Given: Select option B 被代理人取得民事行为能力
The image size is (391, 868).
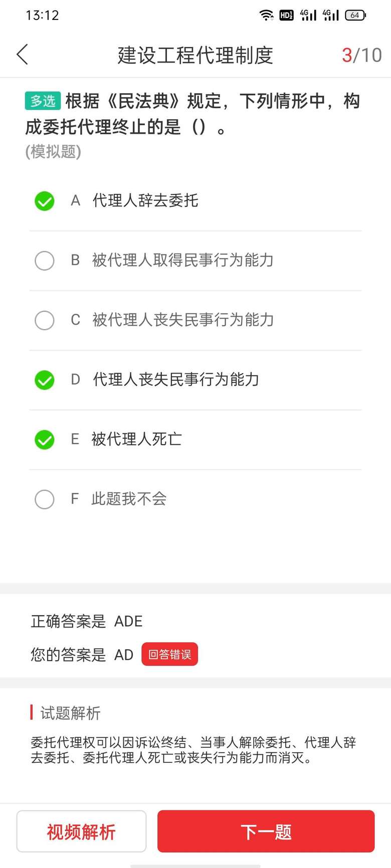Looking at the screenshot, I should (x=45, y=260).
